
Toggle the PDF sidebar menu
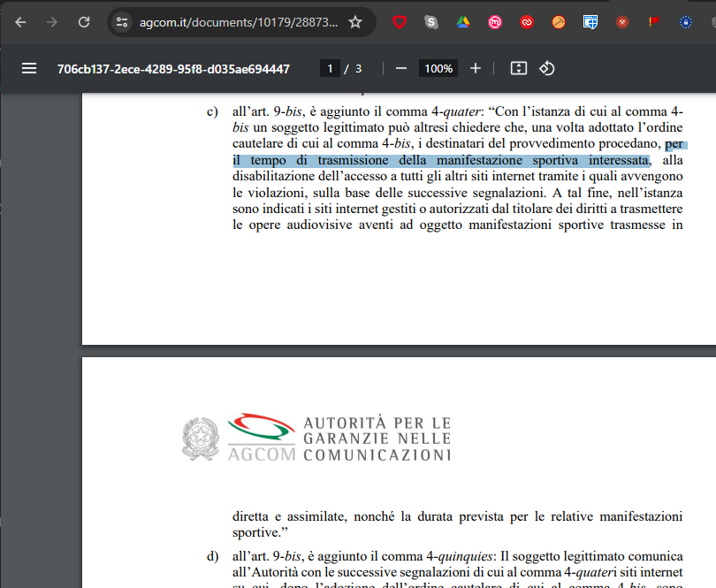click(29, 69)
